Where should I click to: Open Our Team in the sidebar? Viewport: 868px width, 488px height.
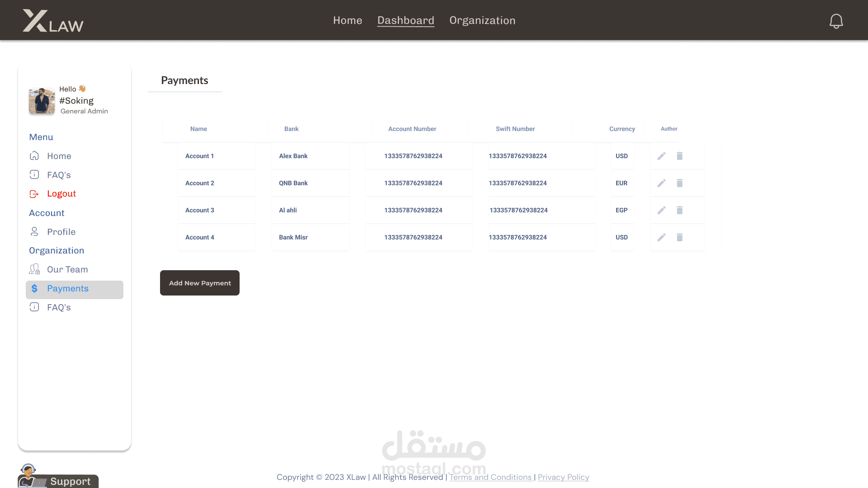67,270
